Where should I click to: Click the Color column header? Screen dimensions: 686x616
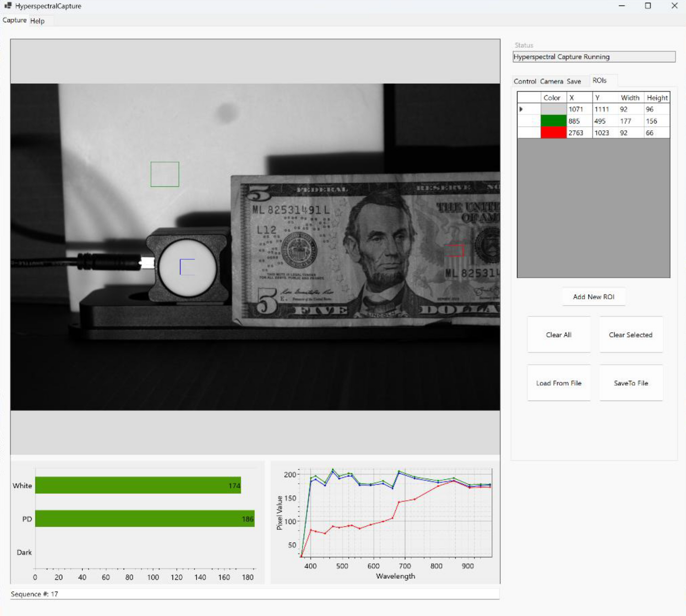pyautogui.click(x=553, y=98)
